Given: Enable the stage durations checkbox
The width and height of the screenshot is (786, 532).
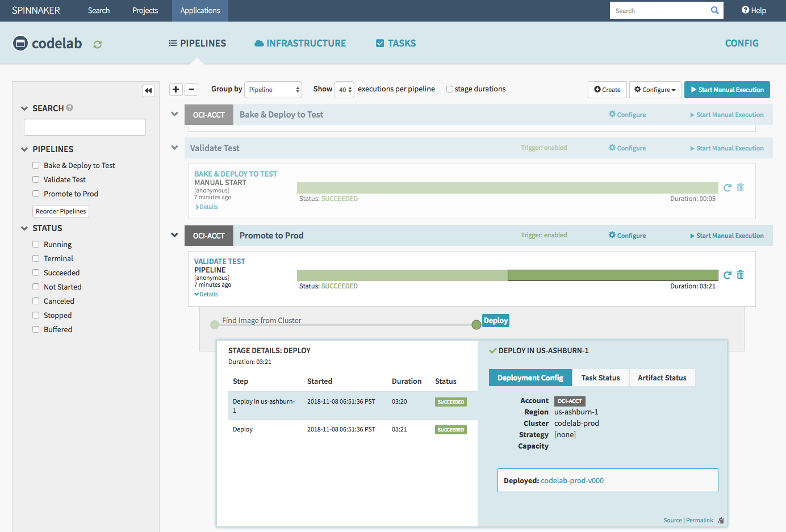Looking at the screenshot, I should [449, 89].
